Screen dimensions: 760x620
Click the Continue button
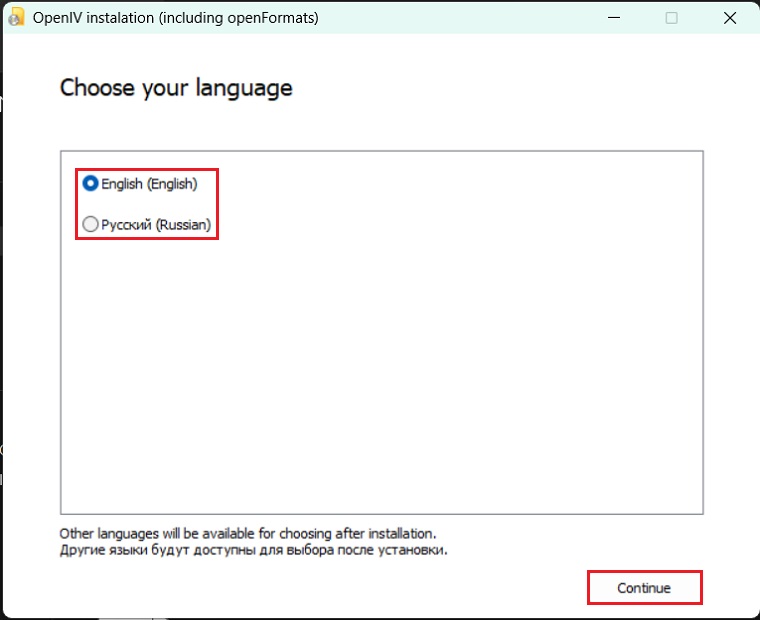point(644,588)
